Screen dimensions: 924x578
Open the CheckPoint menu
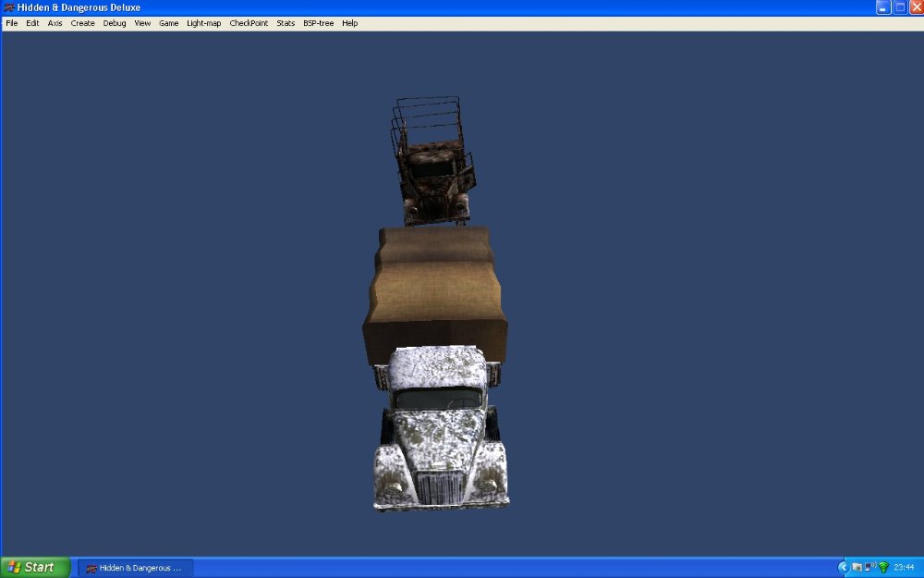249,23
